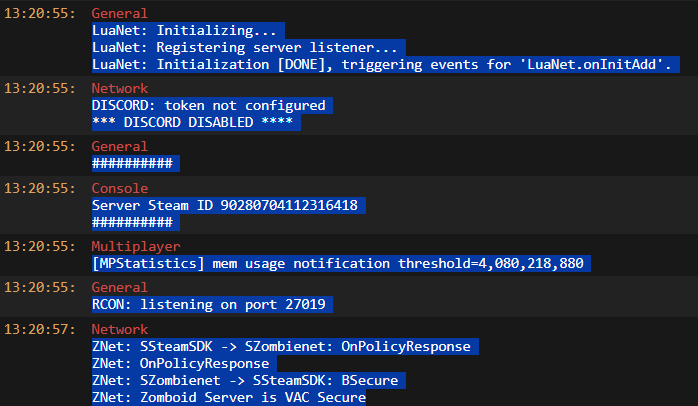Click the Multiplayer category label
This screenshot has height=406, width=698.
point(135,246)
